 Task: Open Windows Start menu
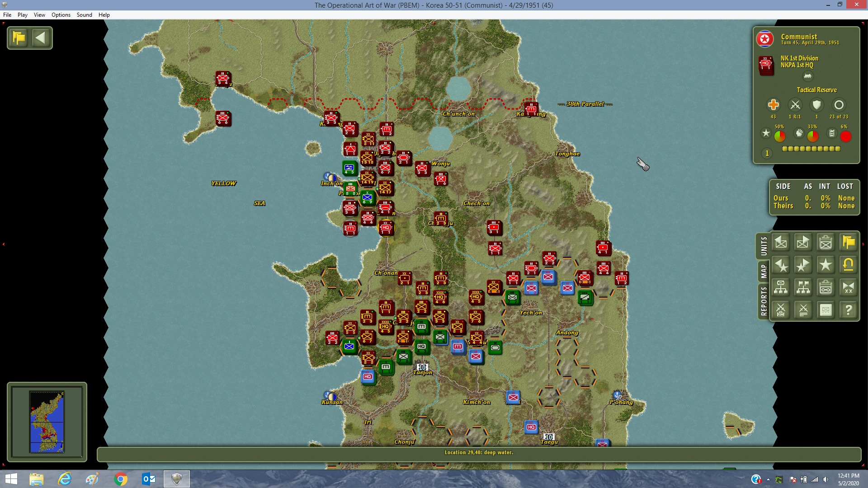click(x=11, y=479)
